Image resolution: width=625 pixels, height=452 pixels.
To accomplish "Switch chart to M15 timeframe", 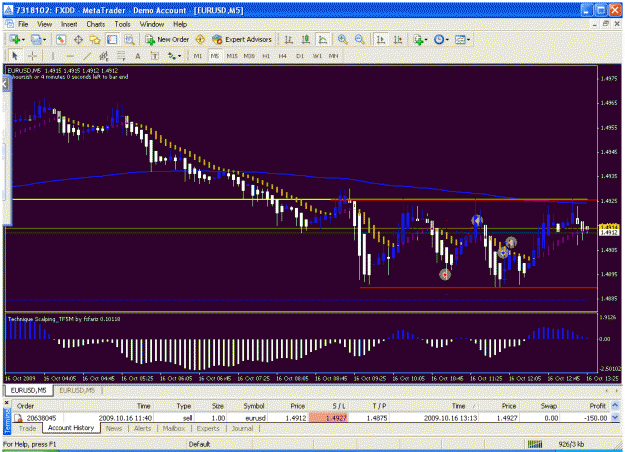I will [x=232, y=56].
